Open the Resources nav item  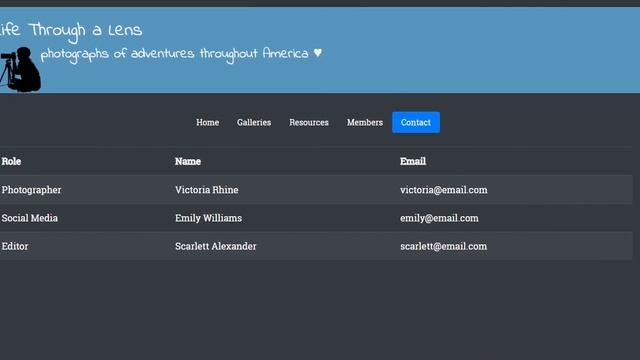point(309,122)
